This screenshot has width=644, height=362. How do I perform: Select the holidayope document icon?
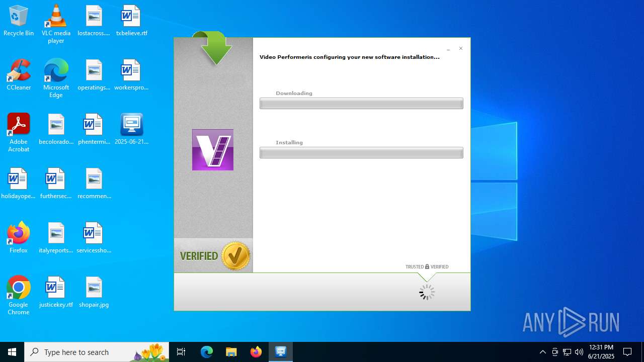[x=19, y=184]
